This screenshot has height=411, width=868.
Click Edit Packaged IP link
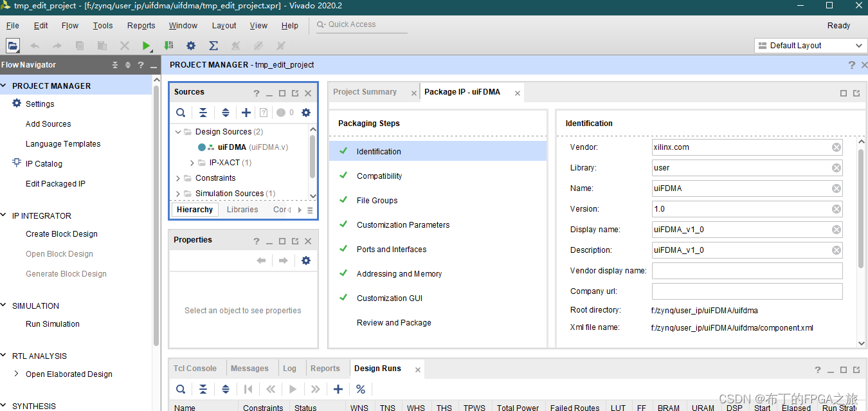point(55,184)
